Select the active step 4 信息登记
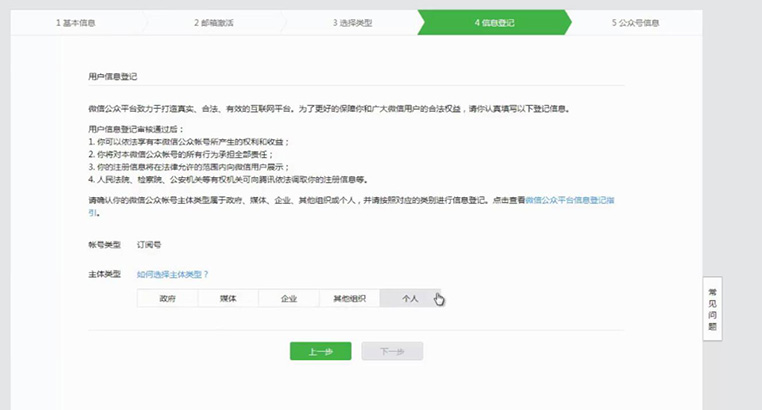762x410 pixels. [x=493, y=22]
